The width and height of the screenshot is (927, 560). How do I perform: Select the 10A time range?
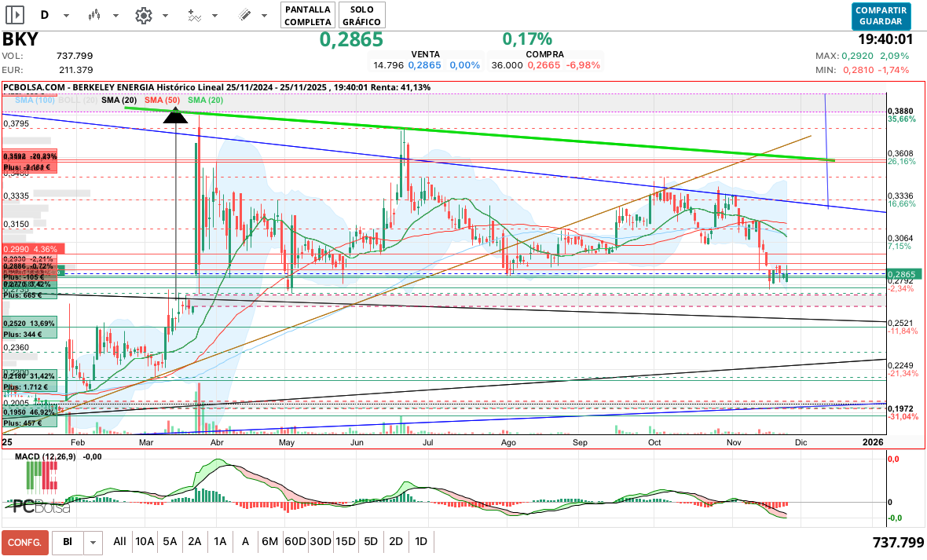145,541
